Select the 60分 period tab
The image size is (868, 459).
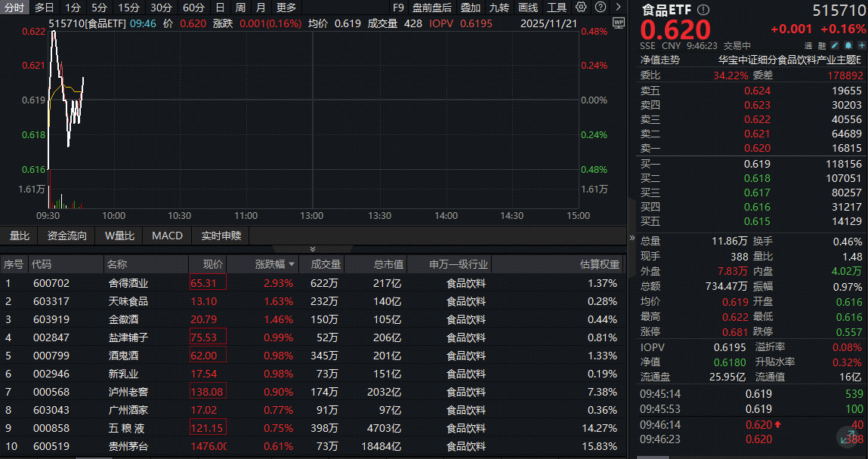pos(193,8)
